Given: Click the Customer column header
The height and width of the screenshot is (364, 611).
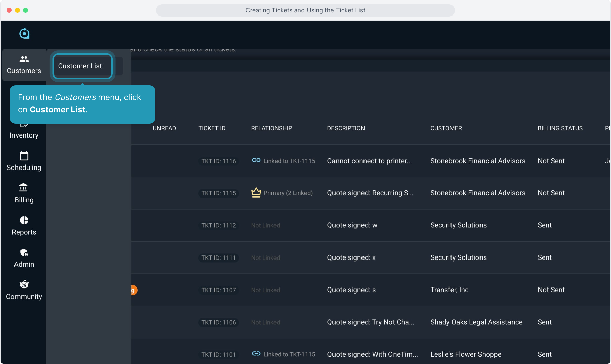Looking at the screenshot, I should pyautogui.click(x=446, y=128).
